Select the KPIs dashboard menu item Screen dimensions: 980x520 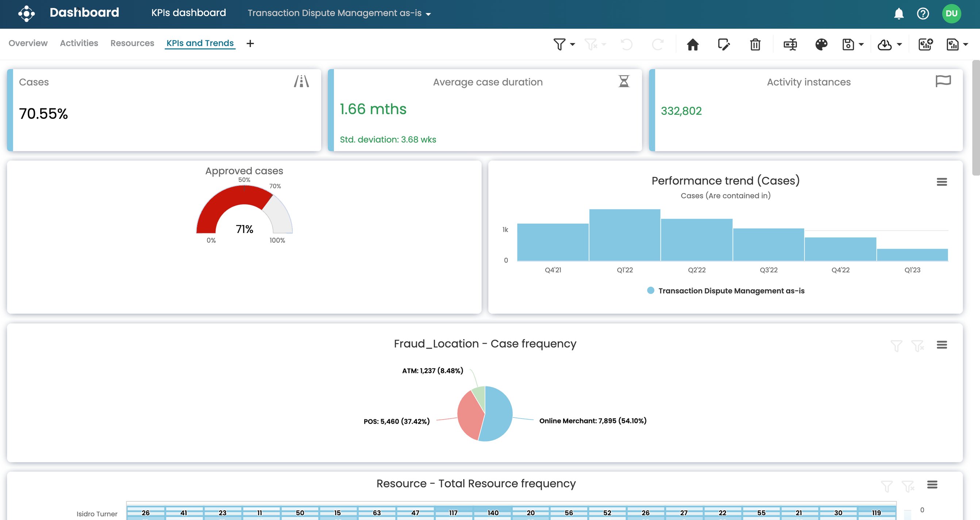pyautogui.click(x=189, y=12)
